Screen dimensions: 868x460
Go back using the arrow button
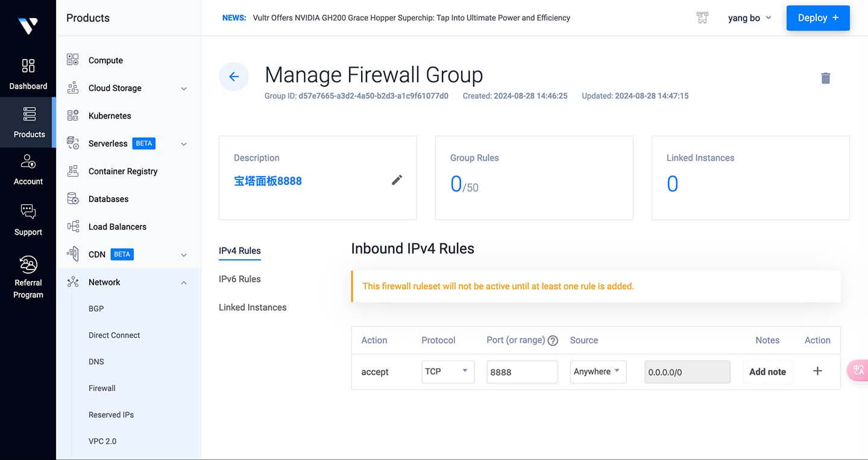(234, 77)
